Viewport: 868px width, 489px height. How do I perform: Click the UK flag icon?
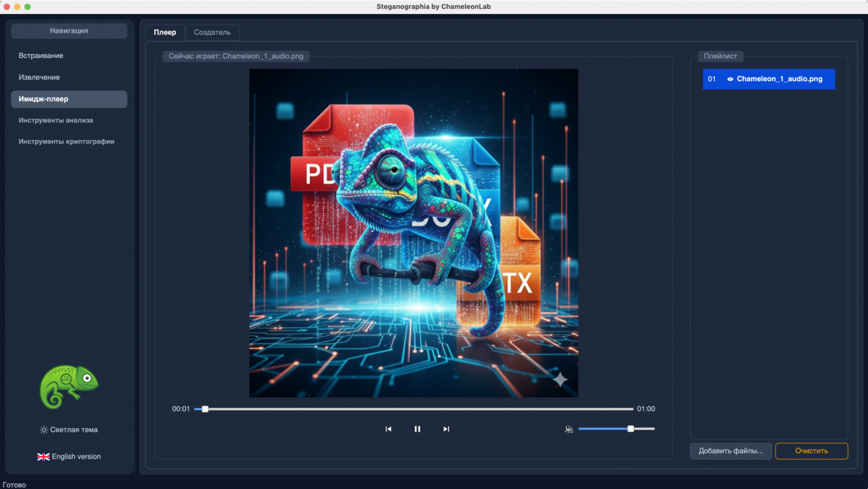pos(43,457)
